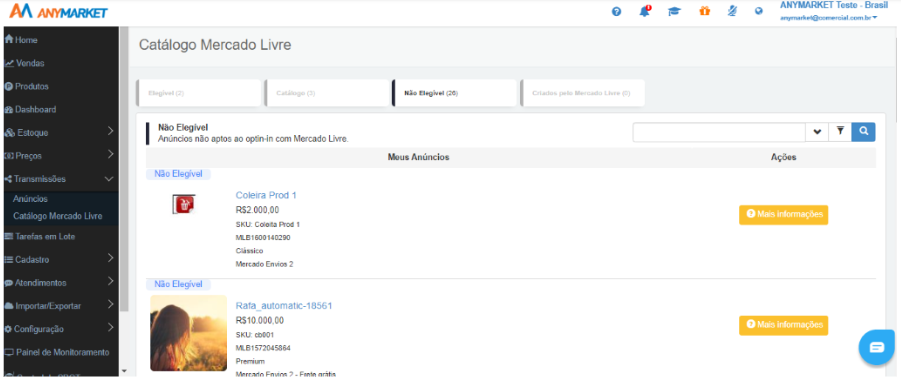901x378 pixels.
Task: Click the Não Elegível badge above Rafa_automatic-18561
Action: click(x=178, y=284)
